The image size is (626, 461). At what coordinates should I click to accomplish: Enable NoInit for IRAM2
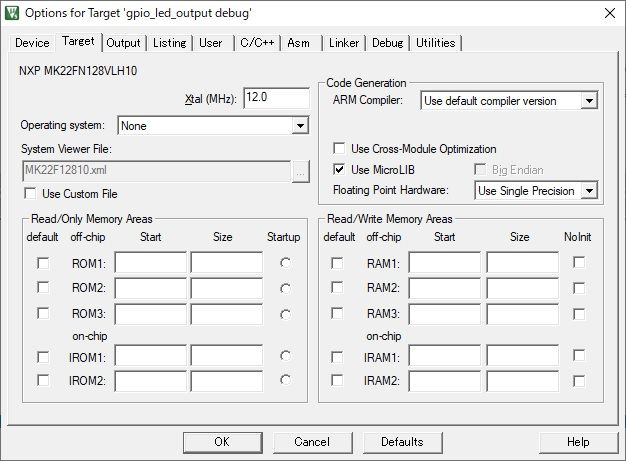pyautogui.click(x=579, y=381)
